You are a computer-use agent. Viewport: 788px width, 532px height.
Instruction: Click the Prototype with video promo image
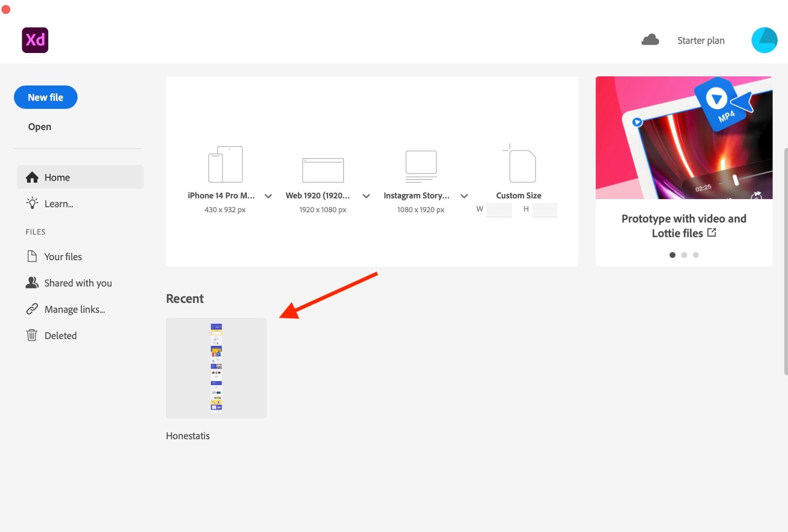coord(684,138)
